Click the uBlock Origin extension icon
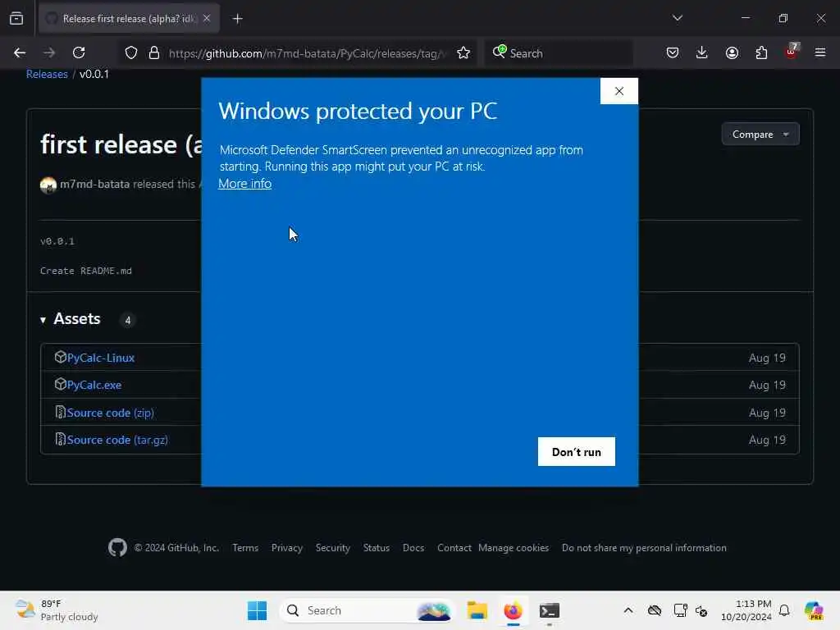This screenshot has width=840, height=630. click(x=792, y=52)
